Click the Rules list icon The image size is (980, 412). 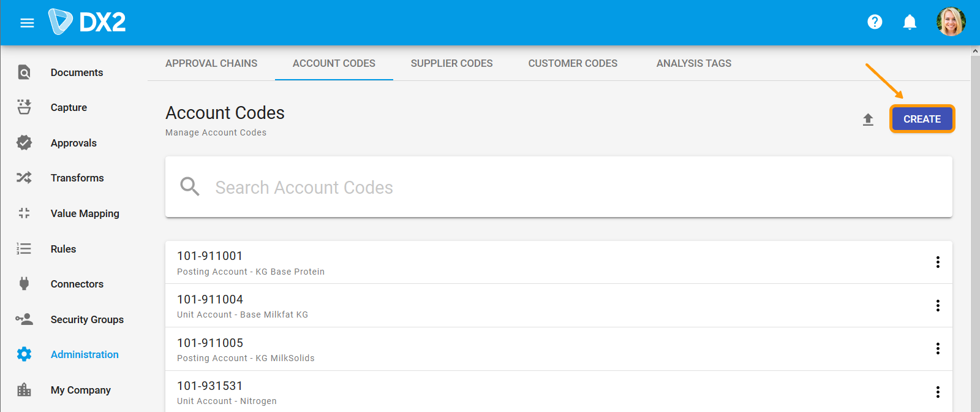point(24,249)
